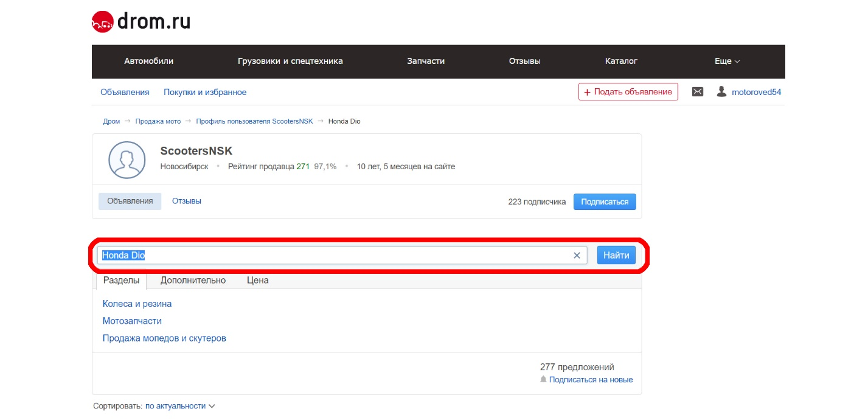The image size is (868, 420).
Task: Click Подать объявление button
Action: coord(628,92)
